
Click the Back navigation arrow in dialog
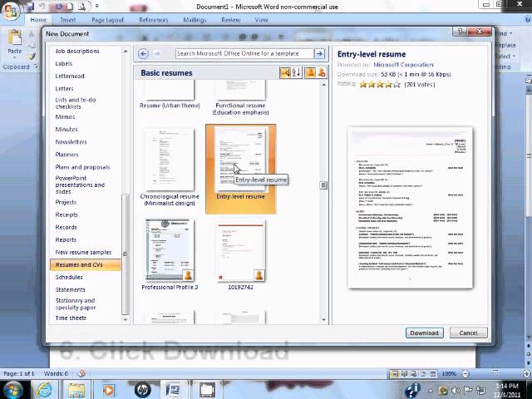pos(143,53)
